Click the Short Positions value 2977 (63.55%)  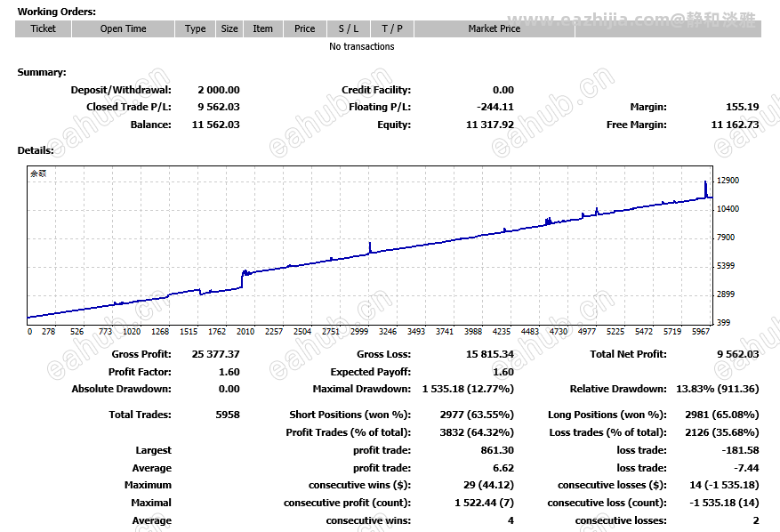coord(477,415)
